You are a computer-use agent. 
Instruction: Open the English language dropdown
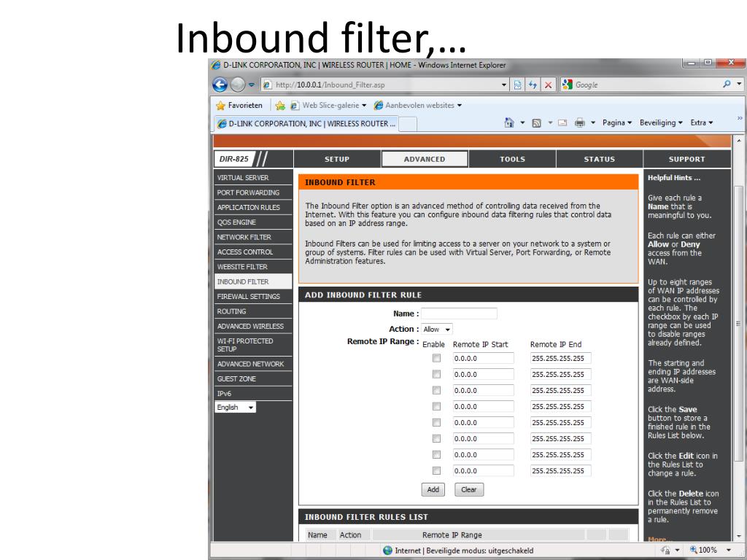tap(236, 407)
